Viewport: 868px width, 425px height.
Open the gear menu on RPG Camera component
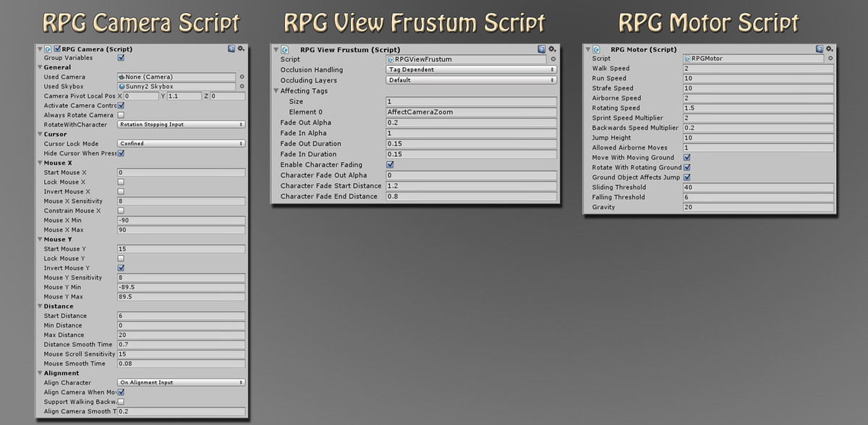242,49
